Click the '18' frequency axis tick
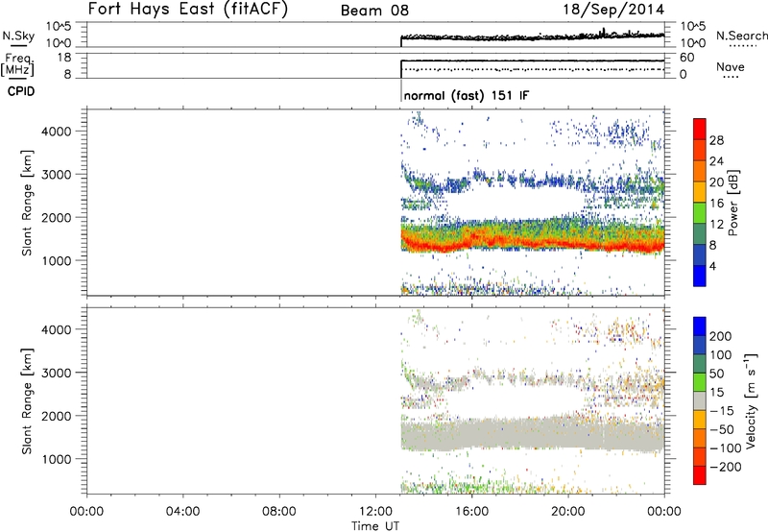 [x=64, y=58]
